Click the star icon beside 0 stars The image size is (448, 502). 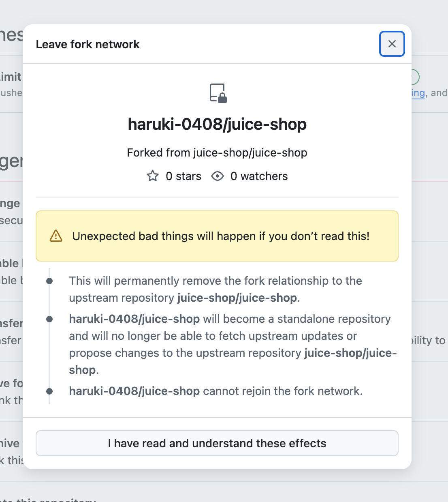(x=153, y=176)
